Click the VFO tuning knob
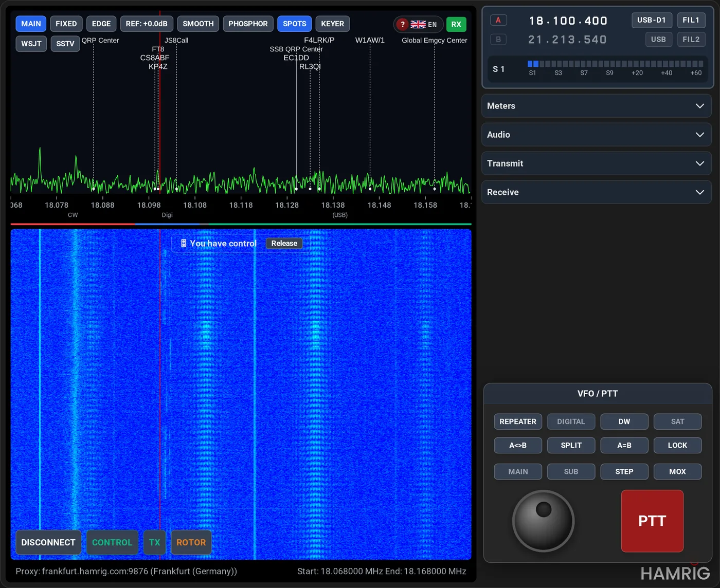The image size is (720, 588). pyautogui.click(x=543, y=521)
